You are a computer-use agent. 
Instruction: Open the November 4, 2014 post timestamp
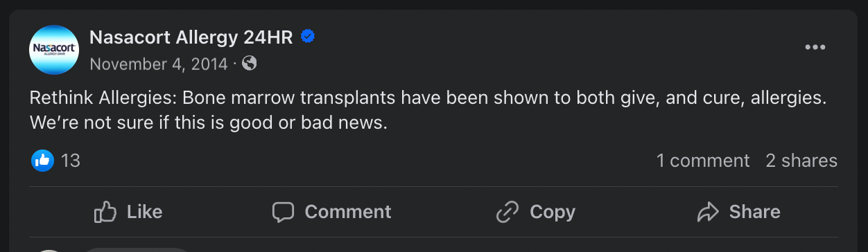159,64
